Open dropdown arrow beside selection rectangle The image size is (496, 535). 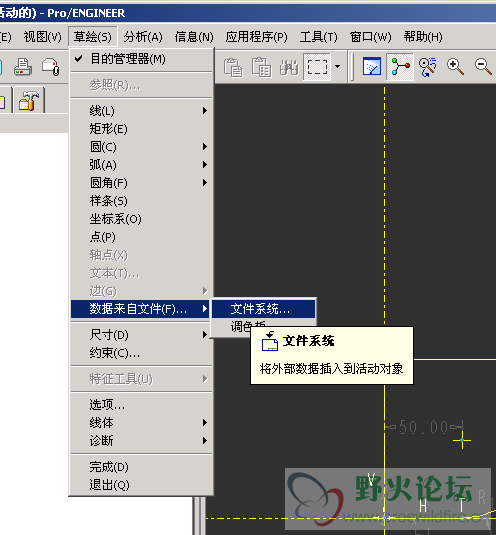click(x=337, y=67)
